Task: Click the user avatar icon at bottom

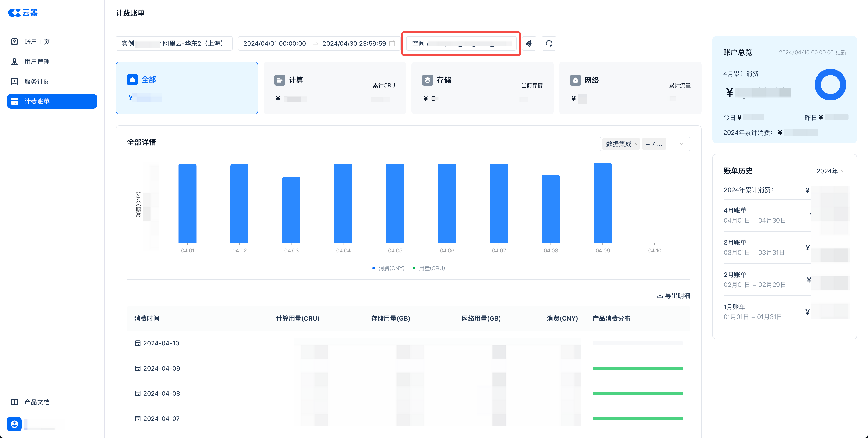Action: pyautogui.click(x=14, y=424)
